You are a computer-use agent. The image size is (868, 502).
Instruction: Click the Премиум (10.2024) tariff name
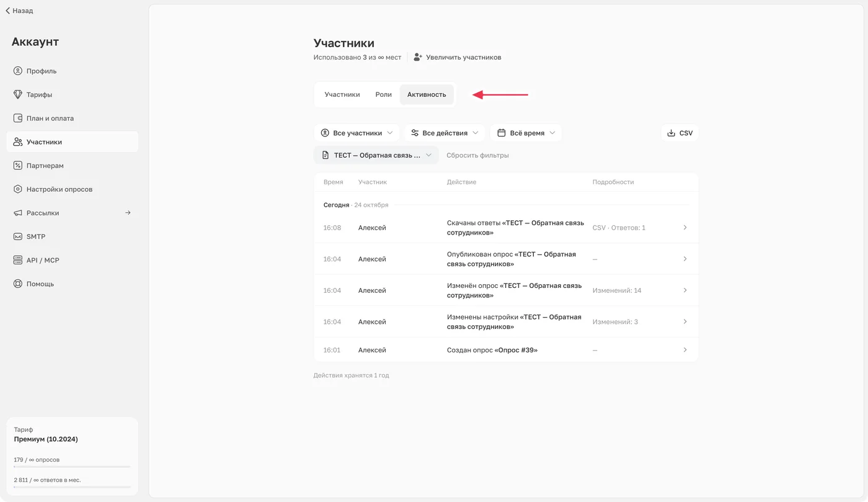click(46, 439)
